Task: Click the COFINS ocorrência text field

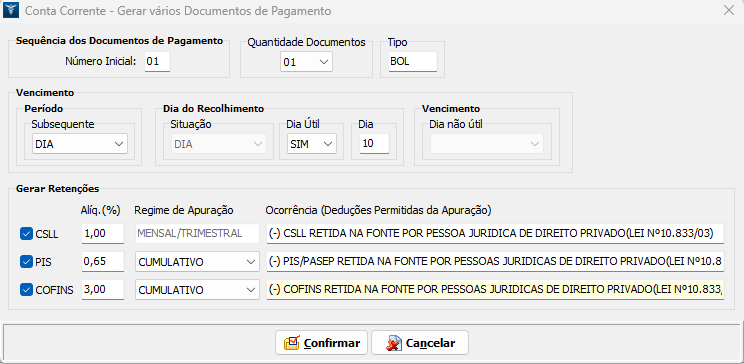Action: pyautogui.click(x=495, y=289)
